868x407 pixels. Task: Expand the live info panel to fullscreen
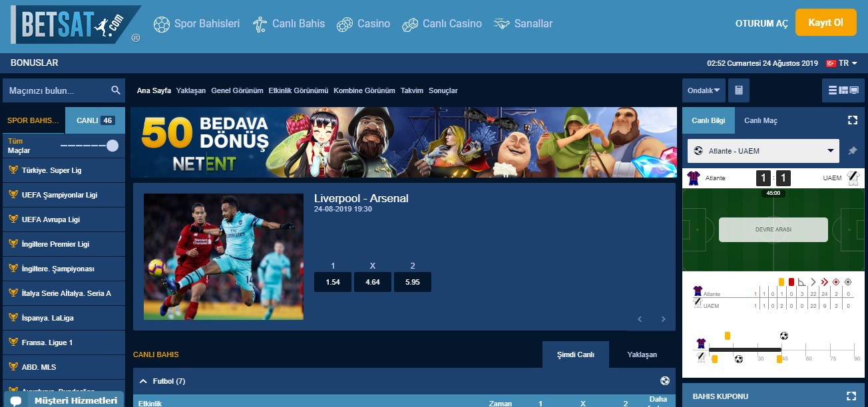(852, 120)
